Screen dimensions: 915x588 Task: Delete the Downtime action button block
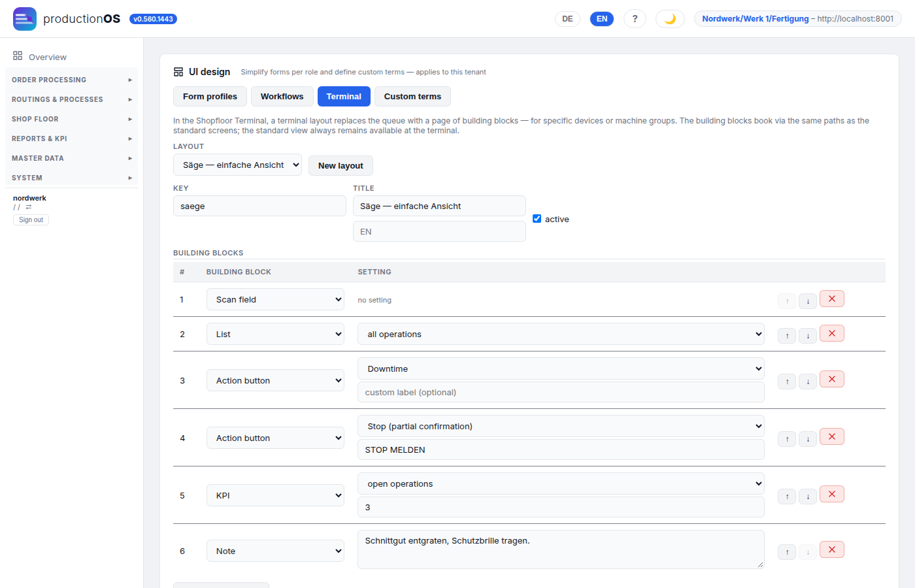point(832,379)
